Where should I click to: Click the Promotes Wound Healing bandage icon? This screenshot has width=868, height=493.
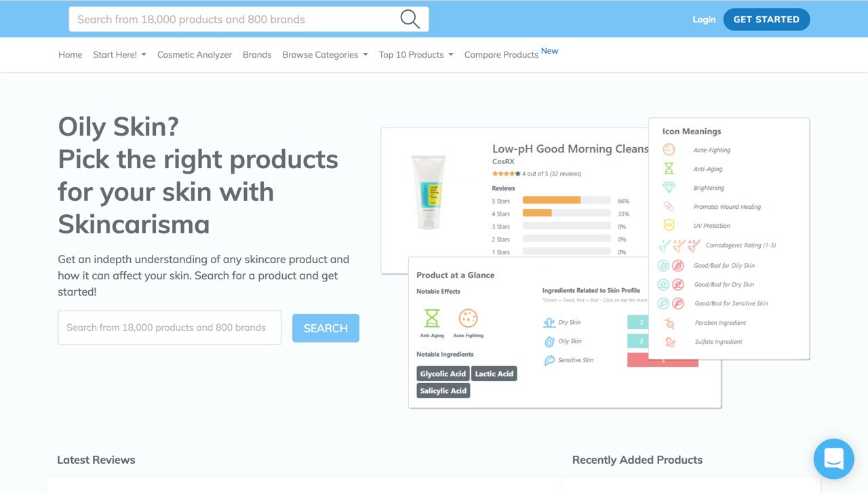coord(669,207)
